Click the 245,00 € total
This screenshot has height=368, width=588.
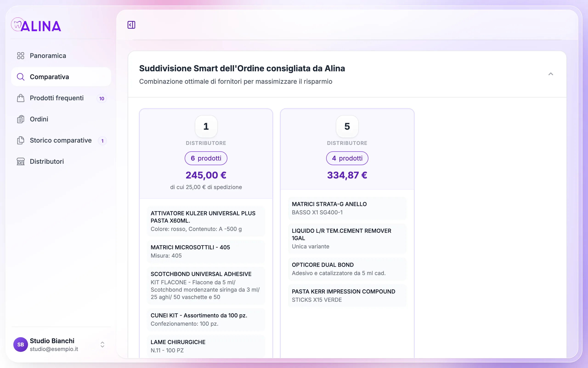(206, 175)
